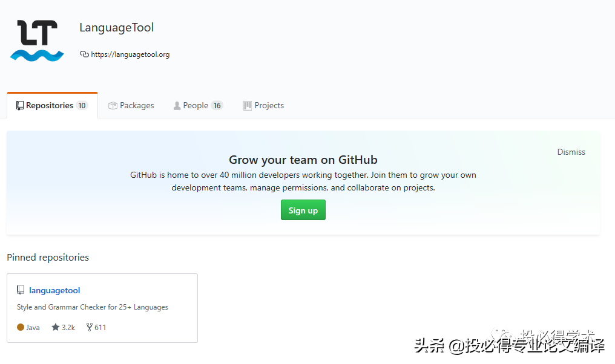The image size is (615, 364).
Task: Click the repo icon on the pinned languagetool card
Action: [x=21, y=290]
